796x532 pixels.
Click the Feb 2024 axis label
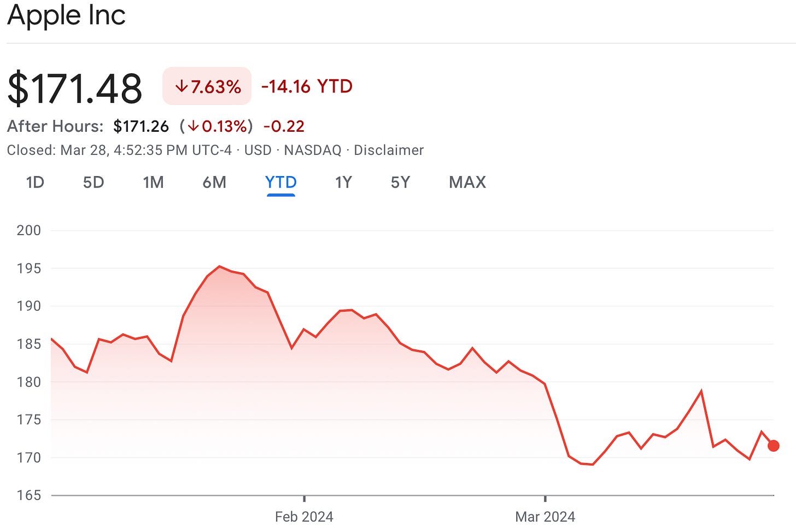[x=304, y=516]
